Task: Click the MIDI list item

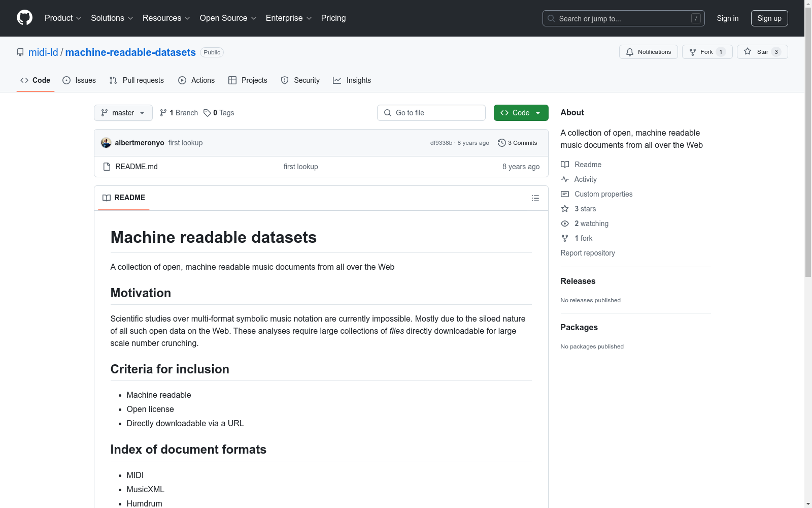Action: [x=135, y=475]
